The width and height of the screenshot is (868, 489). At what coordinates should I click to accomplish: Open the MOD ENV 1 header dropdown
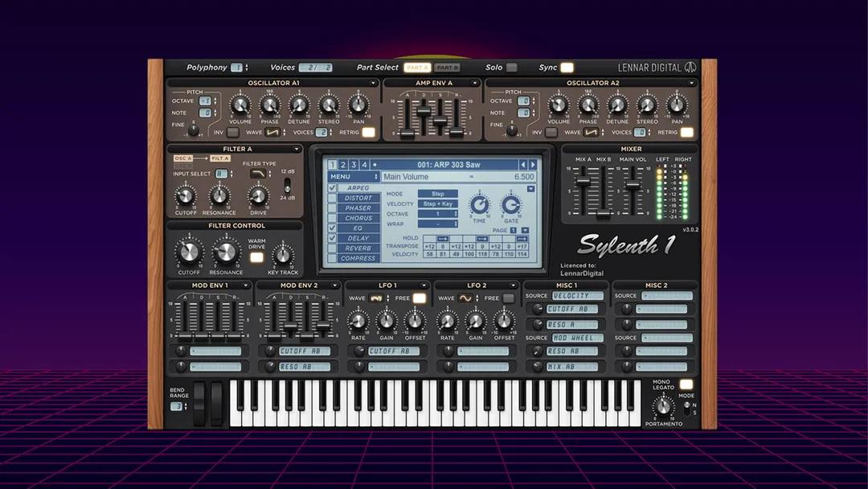[x=244, y=286]
